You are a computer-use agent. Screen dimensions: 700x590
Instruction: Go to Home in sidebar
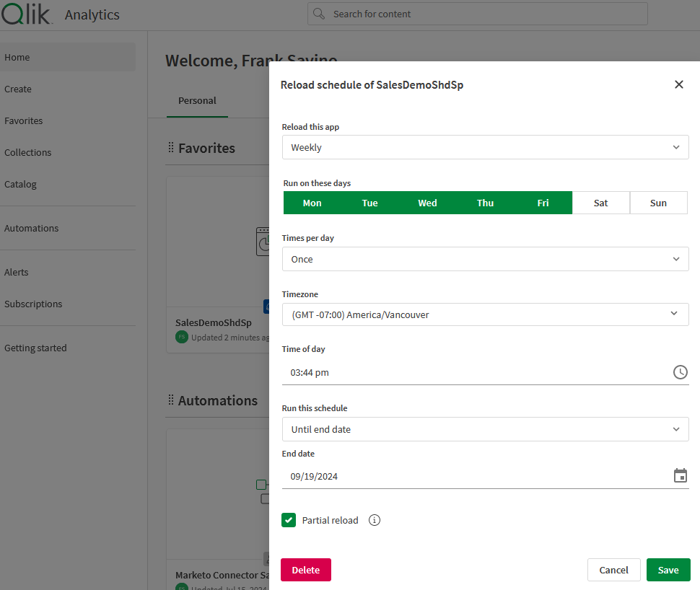pos(68,57)
